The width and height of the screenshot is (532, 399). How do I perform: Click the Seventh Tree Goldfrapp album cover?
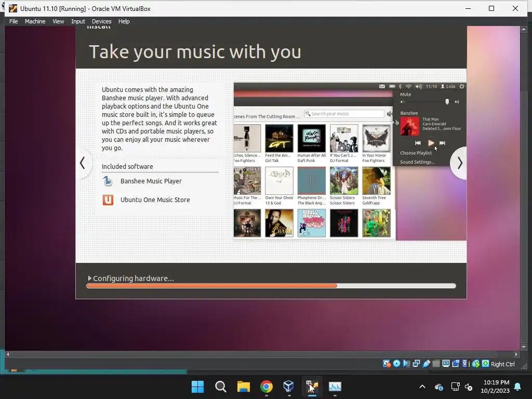click(x=376, y=180)
